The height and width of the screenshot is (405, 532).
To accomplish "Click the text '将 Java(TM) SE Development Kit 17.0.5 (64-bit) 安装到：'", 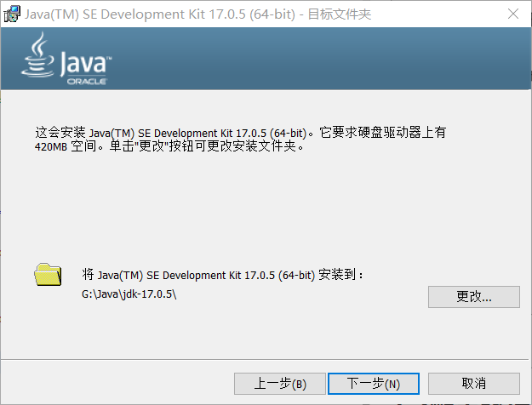I will [x=222, y=275].
